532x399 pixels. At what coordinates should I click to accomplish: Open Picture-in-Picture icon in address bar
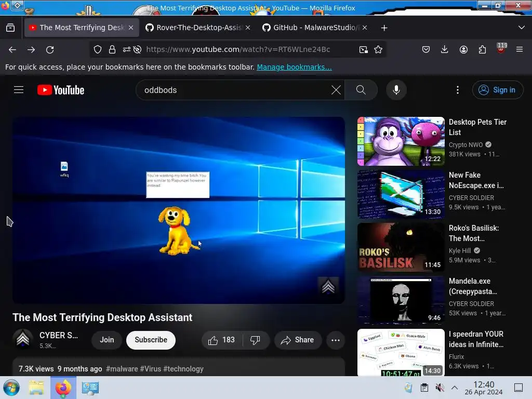(363, 49)
